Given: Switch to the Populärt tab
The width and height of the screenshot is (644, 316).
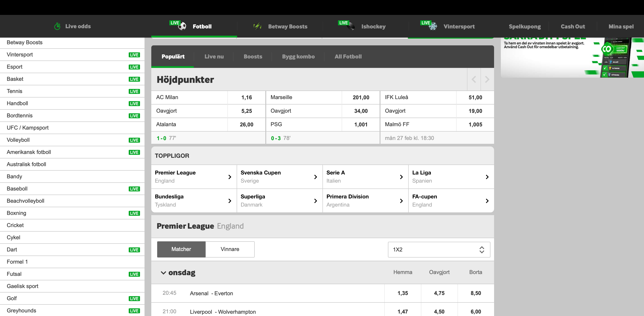Looking at the screenshot, I should pyautogui.click(x=173, y=56).
